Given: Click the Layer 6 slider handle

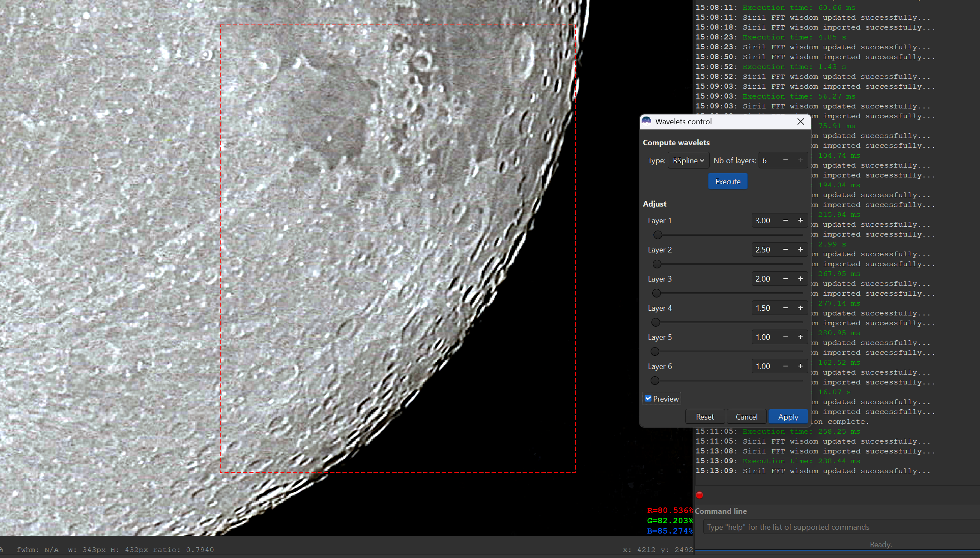Looking at the screenshot, I should [x=654, y=381].
